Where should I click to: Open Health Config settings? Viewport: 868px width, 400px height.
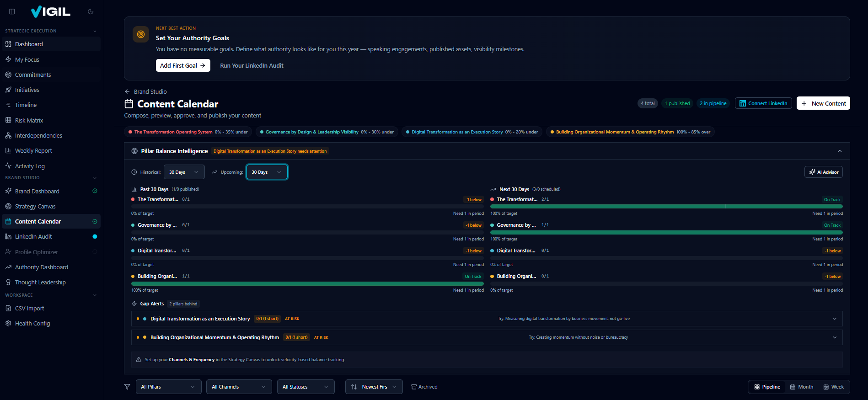[32, 323]
